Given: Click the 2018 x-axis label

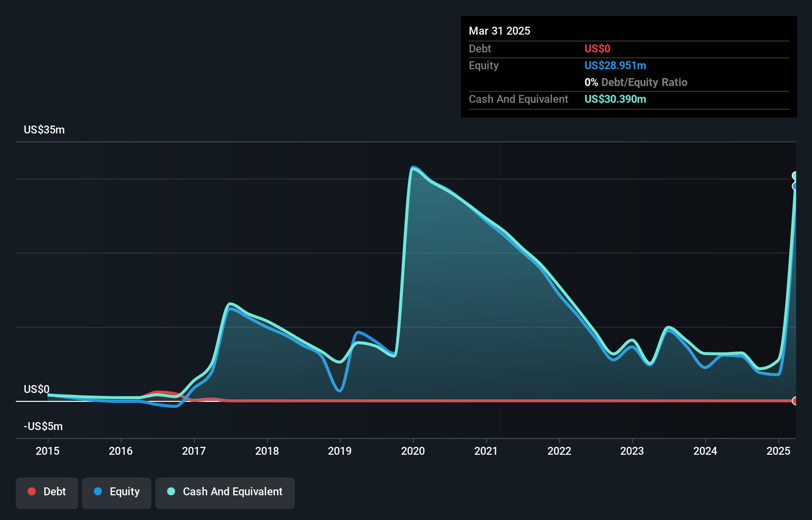Looking at the screenshot, I should [x=267, y=451].
